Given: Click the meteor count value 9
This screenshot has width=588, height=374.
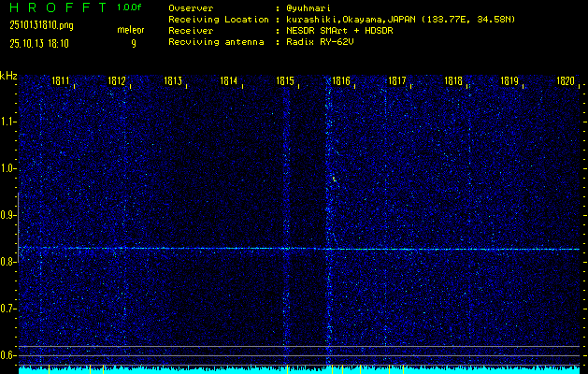Looking at the screenshot, I should pos(134,44).
